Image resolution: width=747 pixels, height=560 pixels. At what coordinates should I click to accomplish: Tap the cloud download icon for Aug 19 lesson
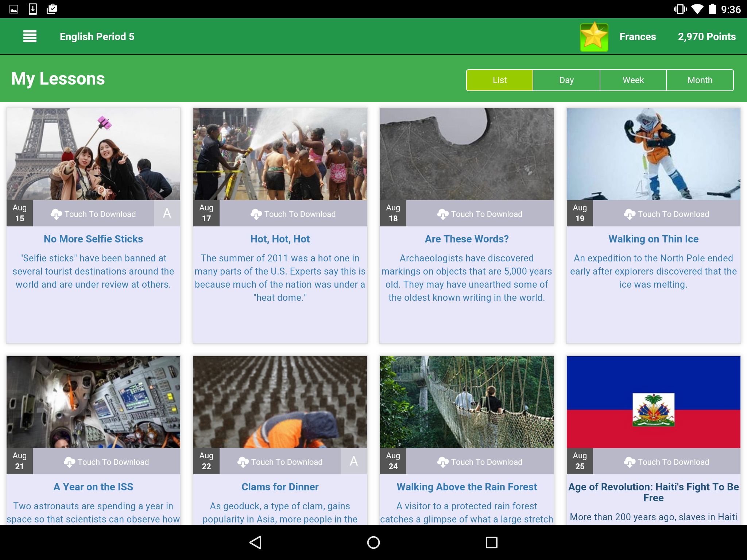point(630,214)
